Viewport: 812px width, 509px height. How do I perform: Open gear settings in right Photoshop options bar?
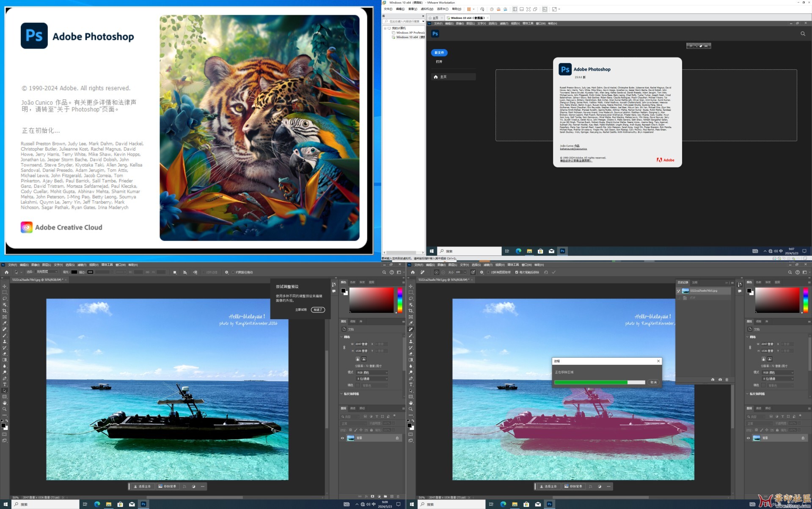click(482, 272)
